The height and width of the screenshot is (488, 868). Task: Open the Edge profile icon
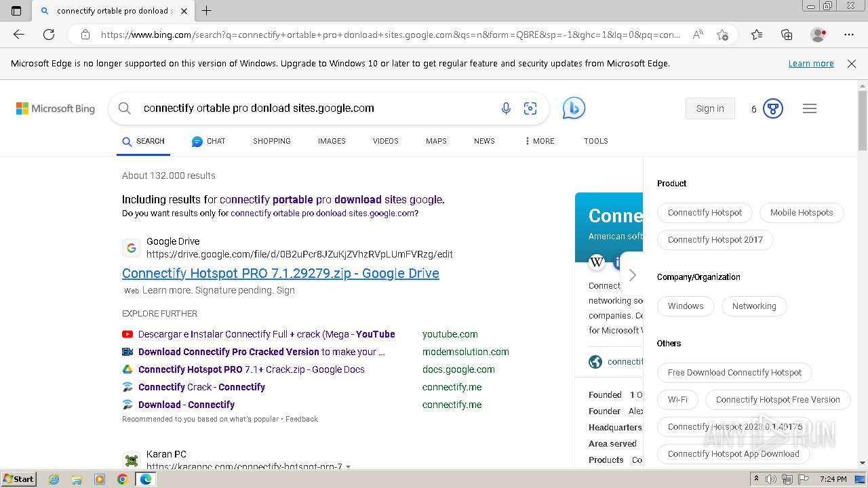pos(818,35)
